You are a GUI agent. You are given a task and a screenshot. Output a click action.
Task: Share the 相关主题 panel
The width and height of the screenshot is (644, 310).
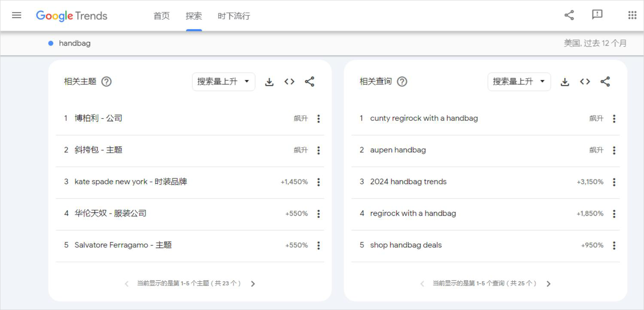tap(310, 81)
